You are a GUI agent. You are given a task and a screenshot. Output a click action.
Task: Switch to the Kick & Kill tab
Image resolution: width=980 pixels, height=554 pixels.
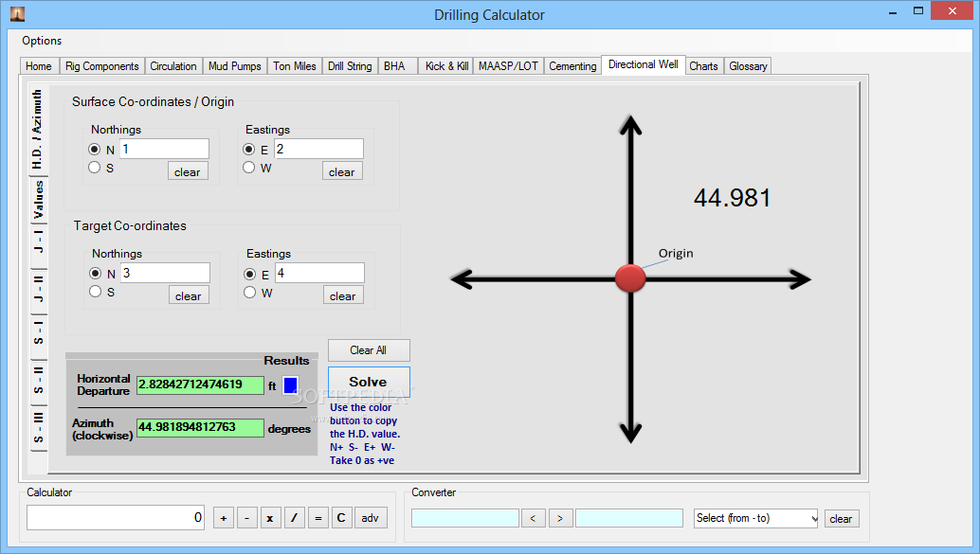coord(446,66)
